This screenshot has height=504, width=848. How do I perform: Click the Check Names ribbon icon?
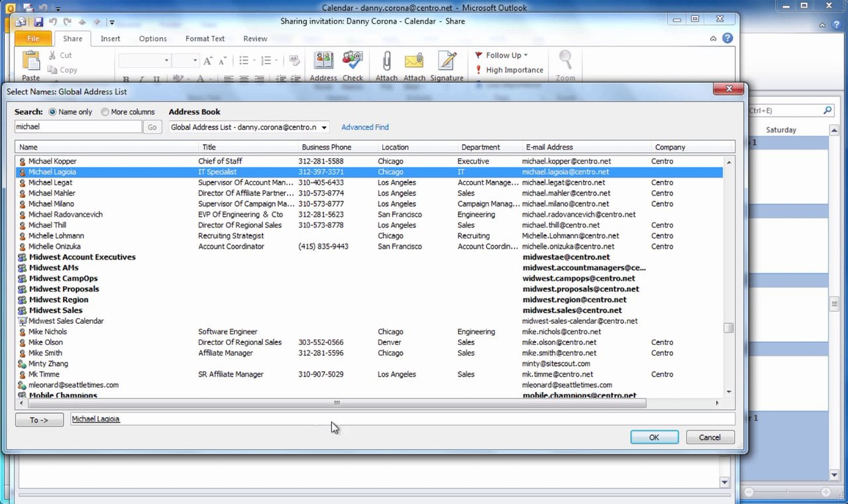(352, 62)
